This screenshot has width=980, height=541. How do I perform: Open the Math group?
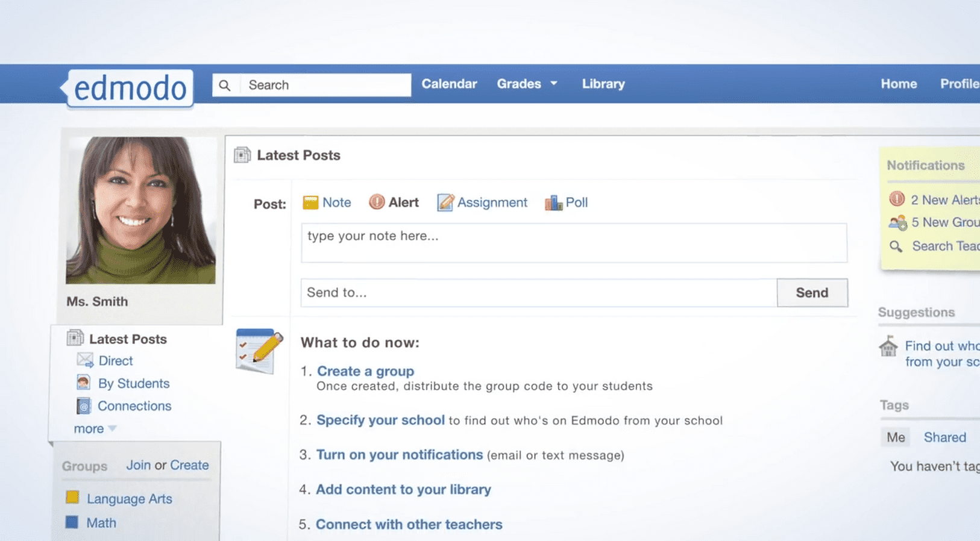pyautogui.click(x=101, y=523)
